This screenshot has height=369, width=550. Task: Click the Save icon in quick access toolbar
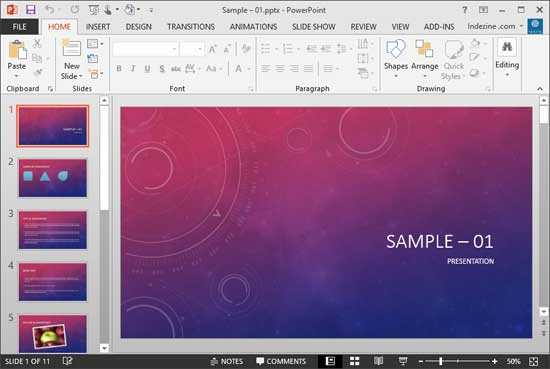pyautogui.click(x=31, y=10)
